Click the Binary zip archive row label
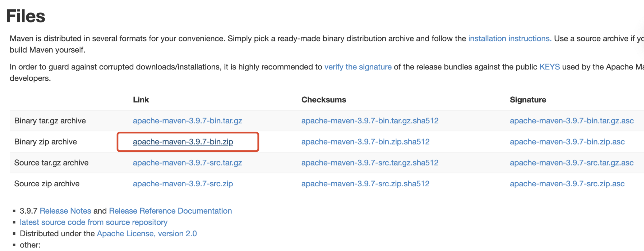644x251 pixels. (x=45, y=142)
